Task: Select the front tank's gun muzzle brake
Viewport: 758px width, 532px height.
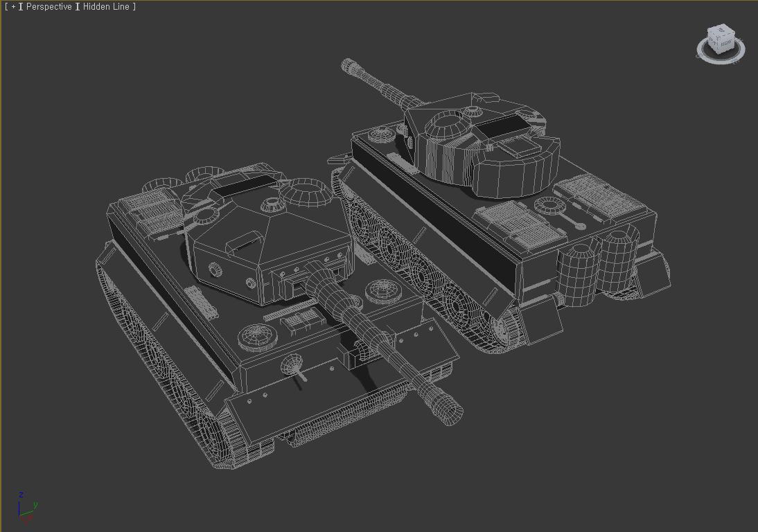Action: click(441, 404)
